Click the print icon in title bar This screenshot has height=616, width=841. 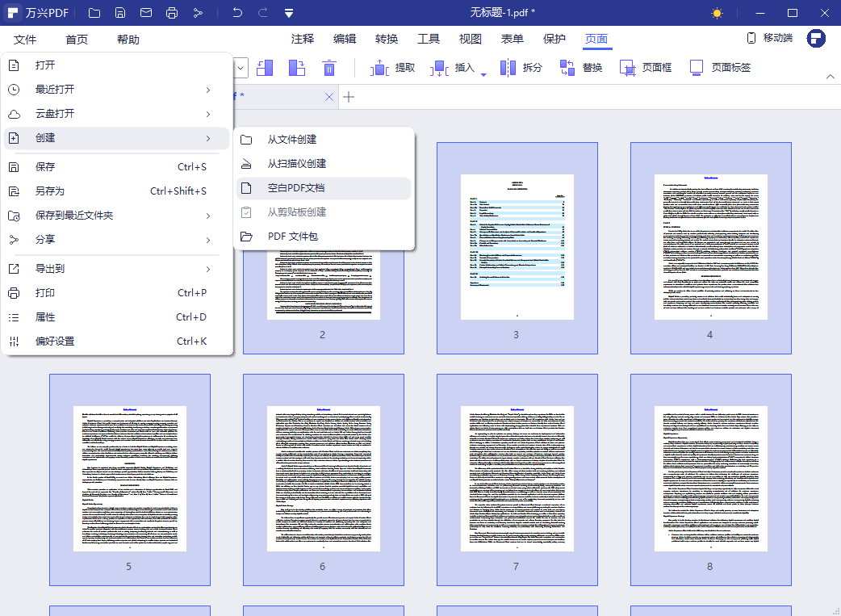tap(171, 13)
